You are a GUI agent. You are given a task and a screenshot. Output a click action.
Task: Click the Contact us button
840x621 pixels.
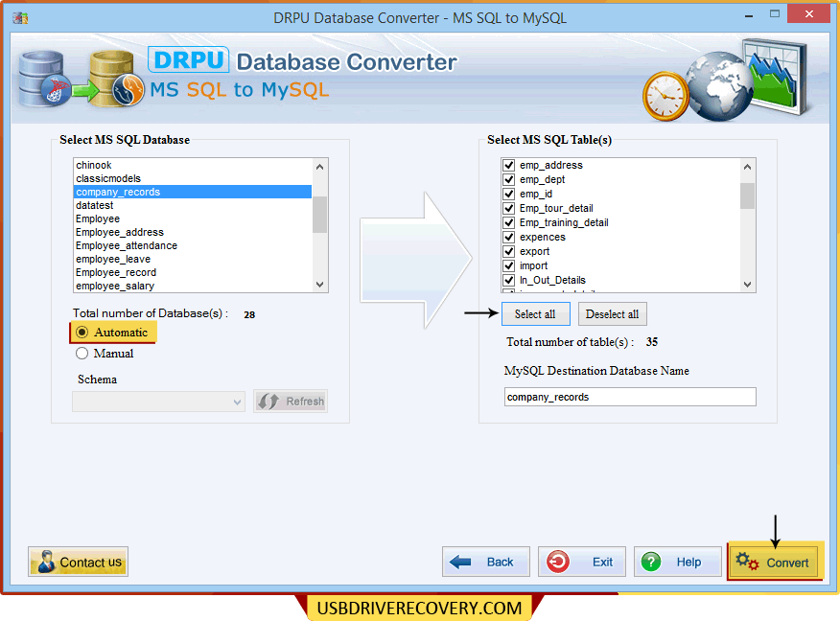coord(79,562)
